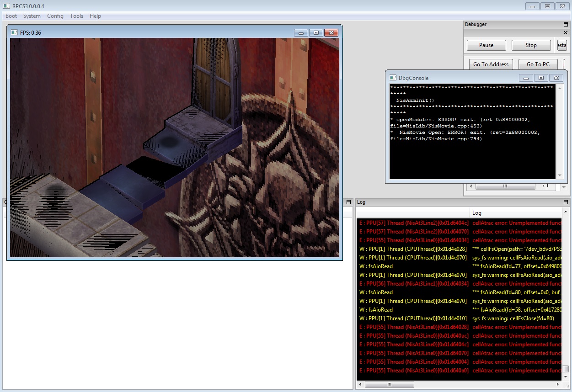Click the DbgConsole window's title icon
The image size is (572, 392).
(392, 78)
